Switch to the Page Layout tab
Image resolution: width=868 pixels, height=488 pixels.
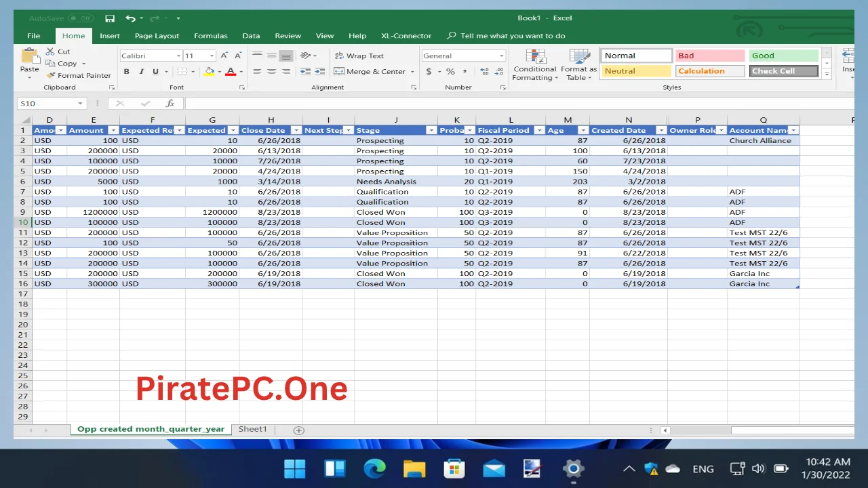(157, 36)
